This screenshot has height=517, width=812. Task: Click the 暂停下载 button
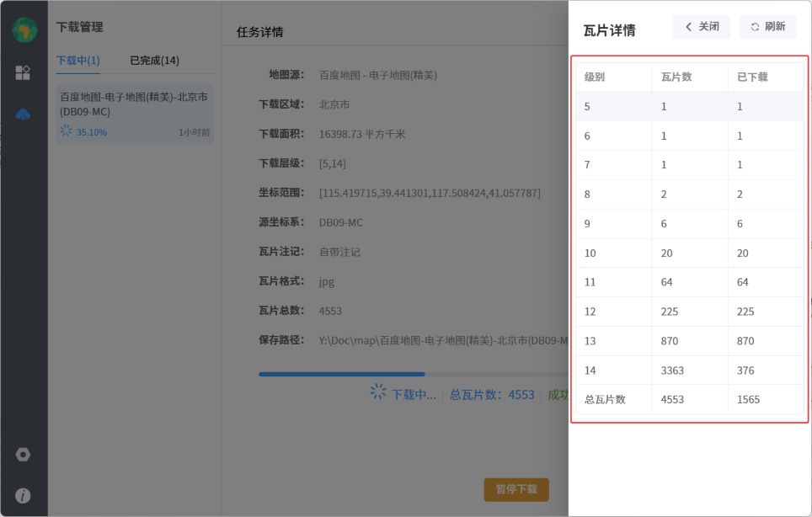516,489
